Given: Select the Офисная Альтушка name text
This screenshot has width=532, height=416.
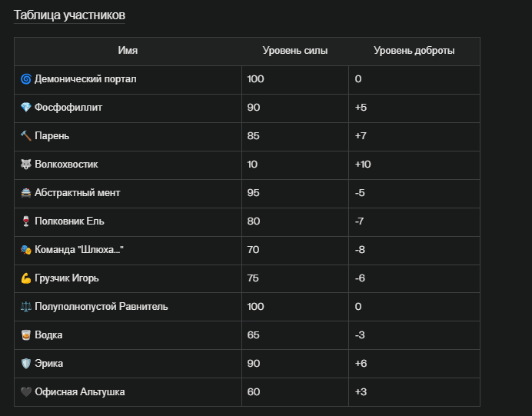Looking at the screenshot, I should [80, 392].
